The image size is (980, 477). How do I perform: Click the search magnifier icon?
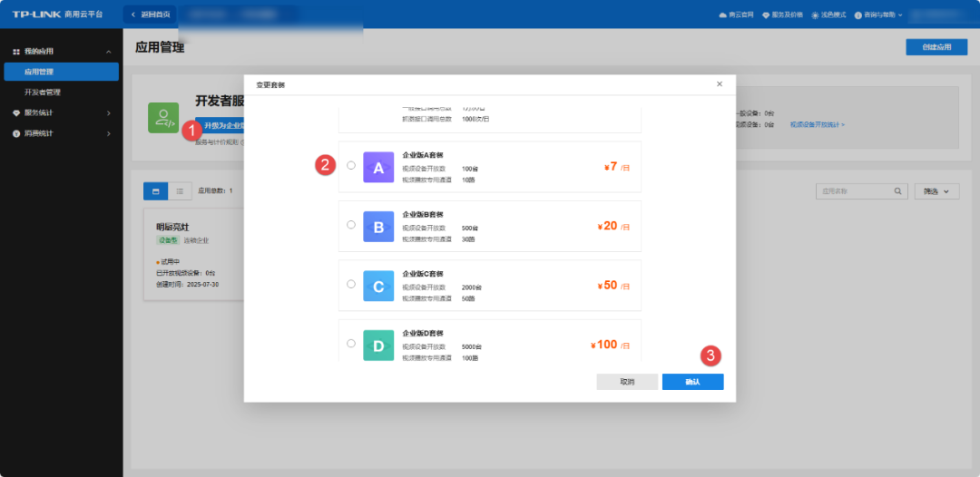click(897, 191)
